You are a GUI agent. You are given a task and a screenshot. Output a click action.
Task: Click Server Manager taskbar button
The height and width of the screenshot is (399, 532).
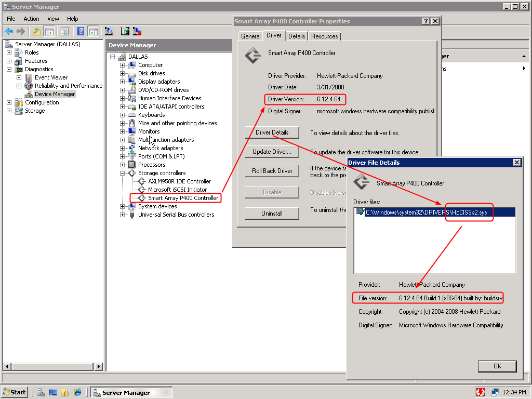point(131,393)
